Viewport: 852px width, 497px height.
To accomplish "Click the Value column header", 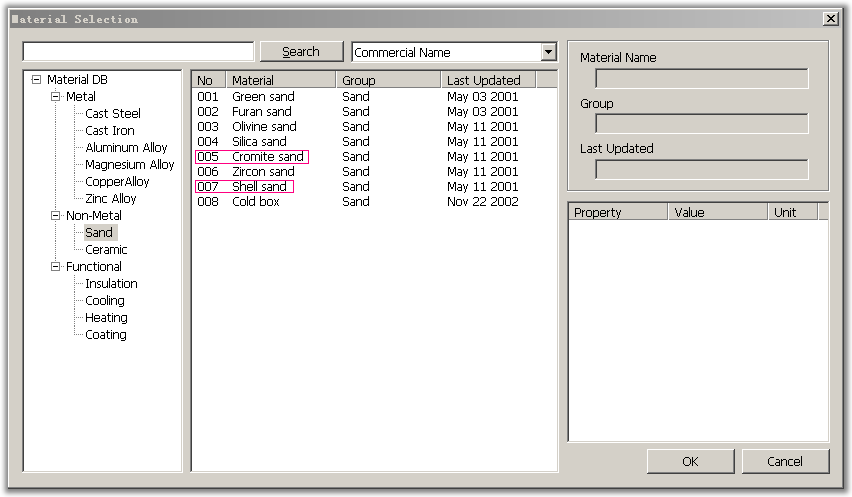I will point(718,212).
